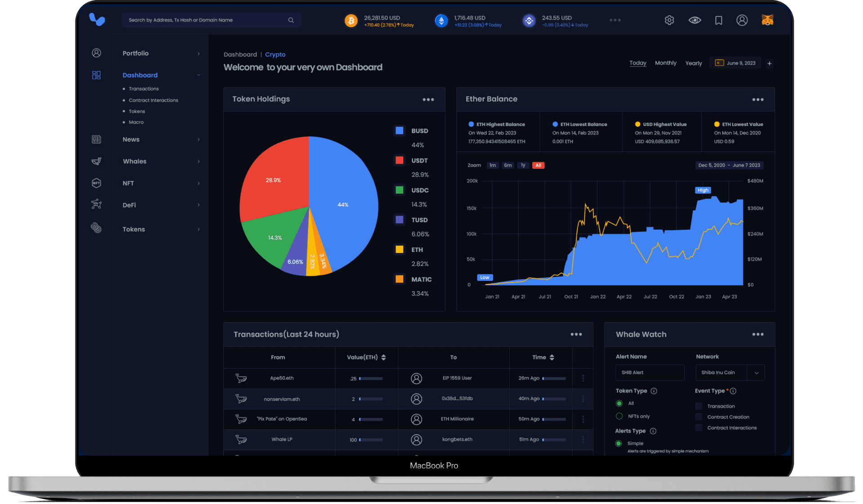Click DeFi network icon in sidebar rail

tap(96, 204)
